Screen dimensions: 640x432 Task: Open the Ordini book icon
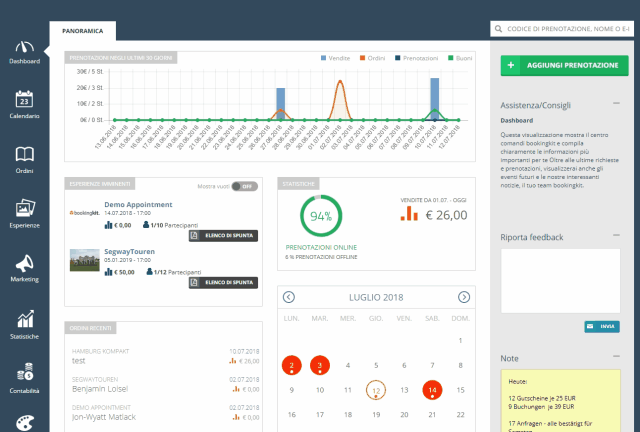(x=24, y=154)
